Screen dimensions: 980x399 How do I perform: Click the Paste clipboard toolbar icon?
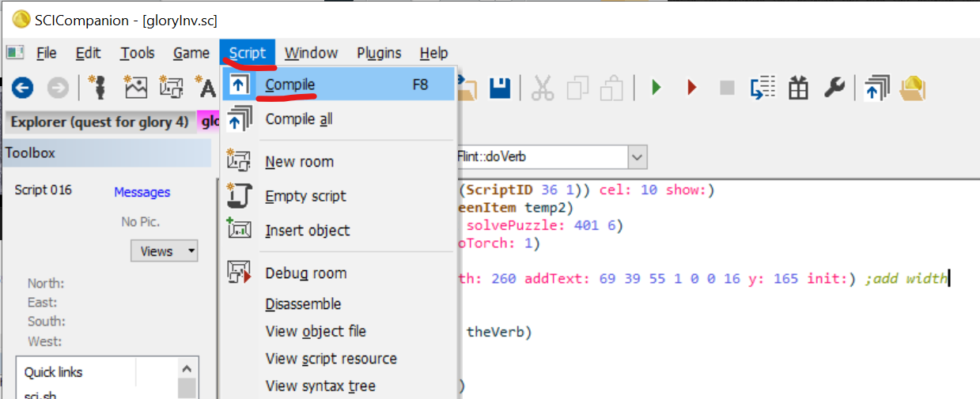613,88
